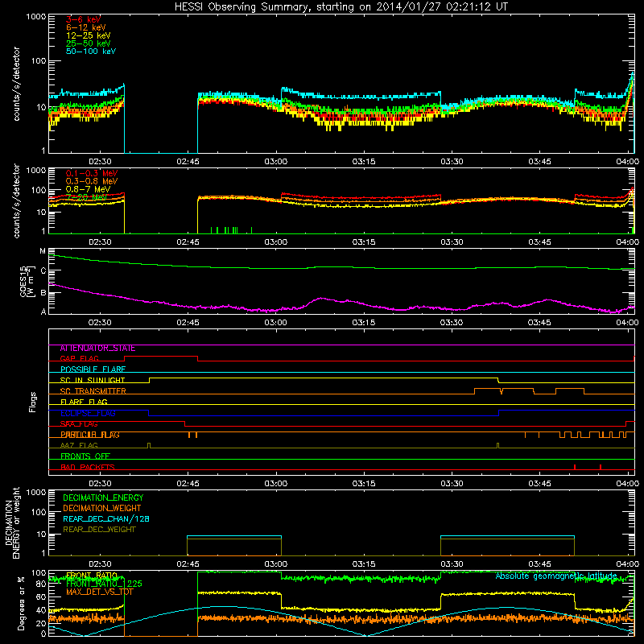Select the 25-50 keV legend label
644x644 pixels.
pyautogui.click(x=89, y=43)
